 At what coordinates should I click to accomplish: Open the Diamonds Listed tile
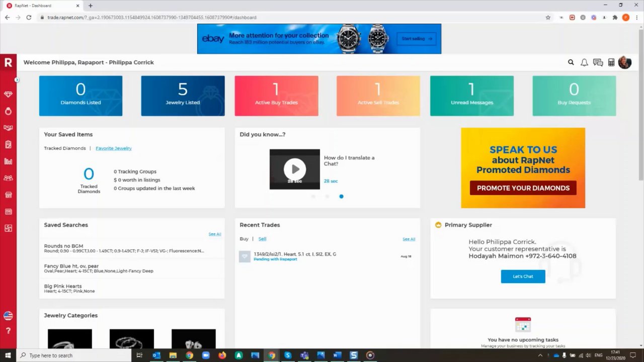click(80, 96)
